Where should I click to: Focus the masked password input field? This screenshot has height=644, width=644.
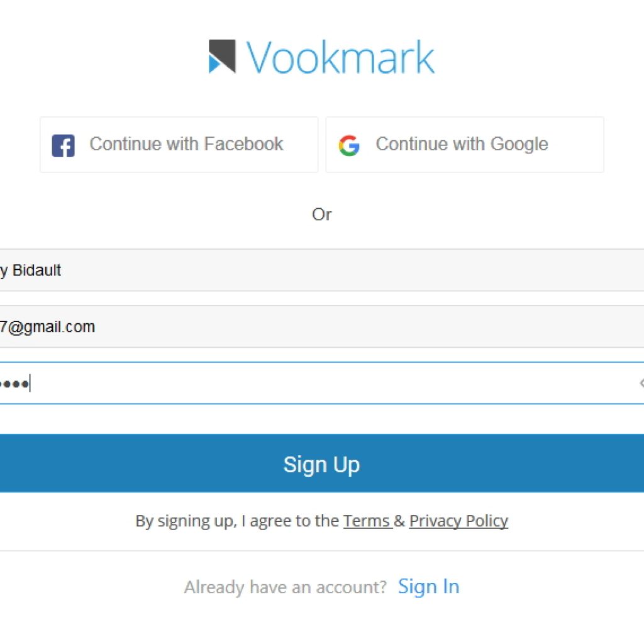[322, 383]
